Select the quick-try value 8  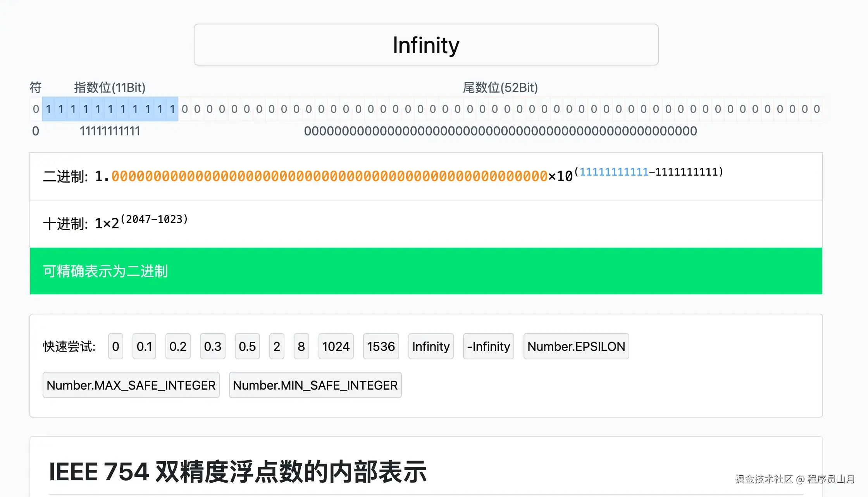301,346
